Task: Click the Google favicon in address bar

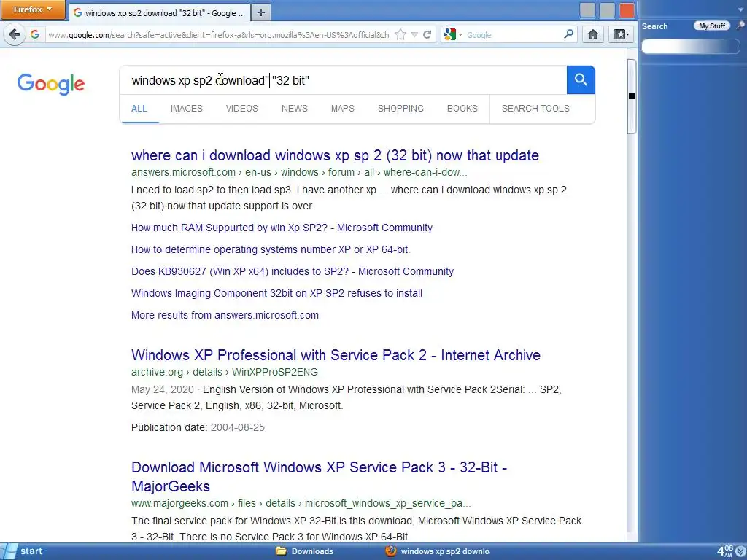Action: coord(35,34)
